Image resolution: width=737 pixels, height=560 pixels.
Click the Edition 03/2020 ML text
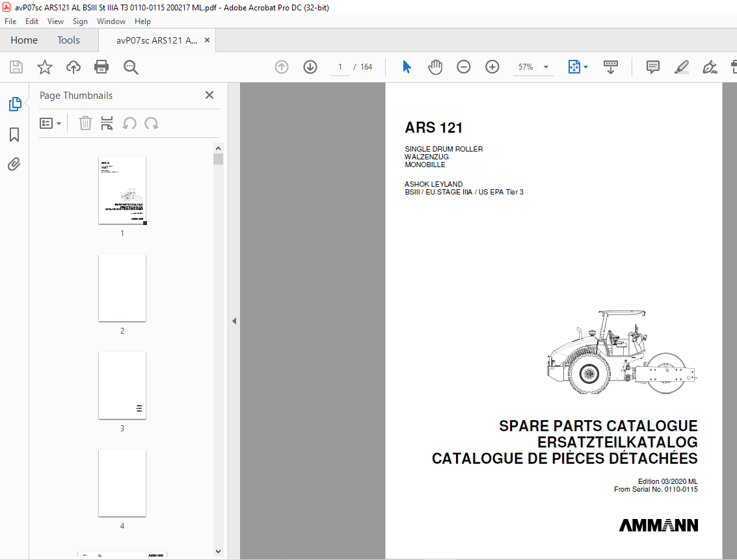tap(667, 481)
